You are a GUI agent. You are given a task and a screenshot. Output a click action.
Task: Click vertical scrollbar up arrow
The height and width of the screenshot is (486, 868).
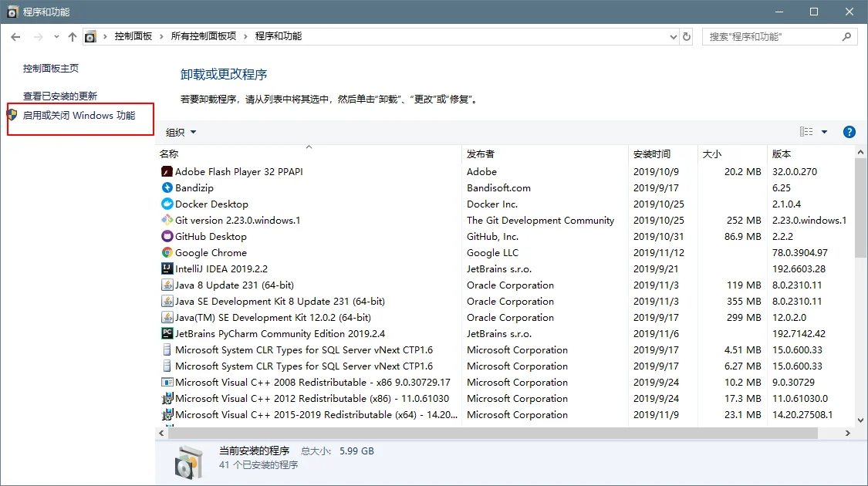860,152
